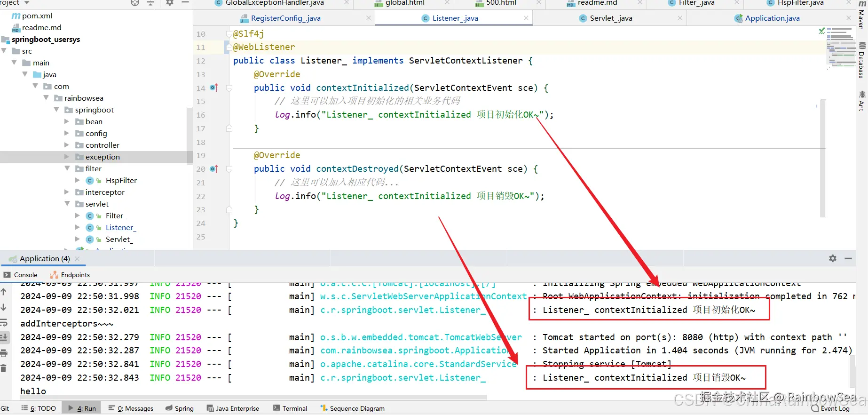Click the green inspection checkmark in editor
This screenshot has height=415, width=868.
(x=821, y=31)
